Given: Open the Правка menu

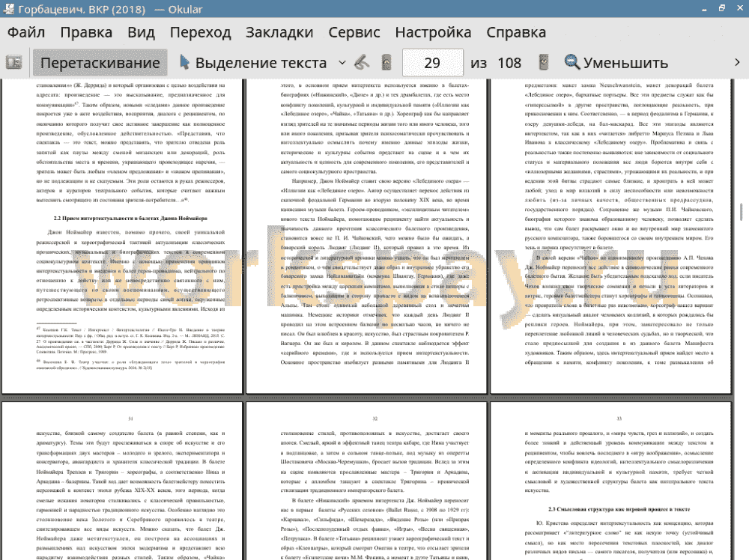Looking at the screenshot, I should tap(86, 32).
